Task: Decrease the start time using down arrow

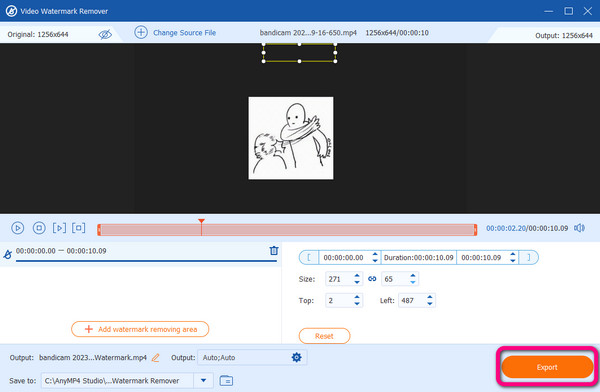Action: pyautogui.click(x=375, y=261)
